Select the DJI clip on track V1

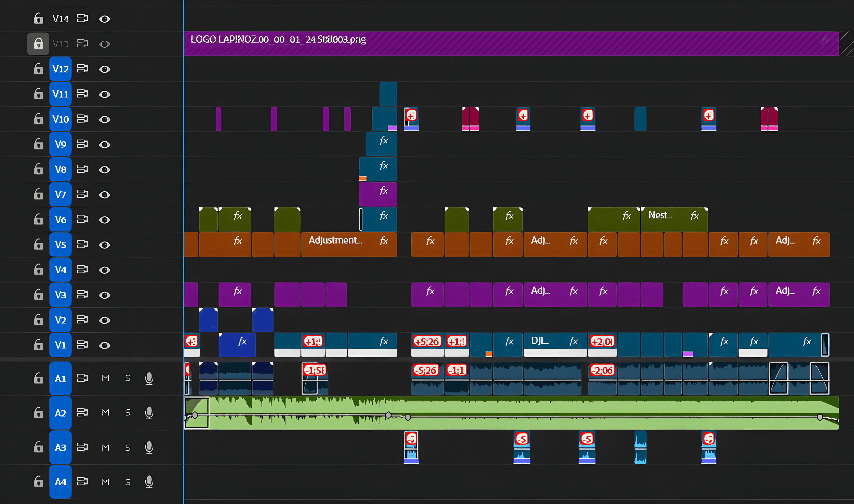[555, 345]
